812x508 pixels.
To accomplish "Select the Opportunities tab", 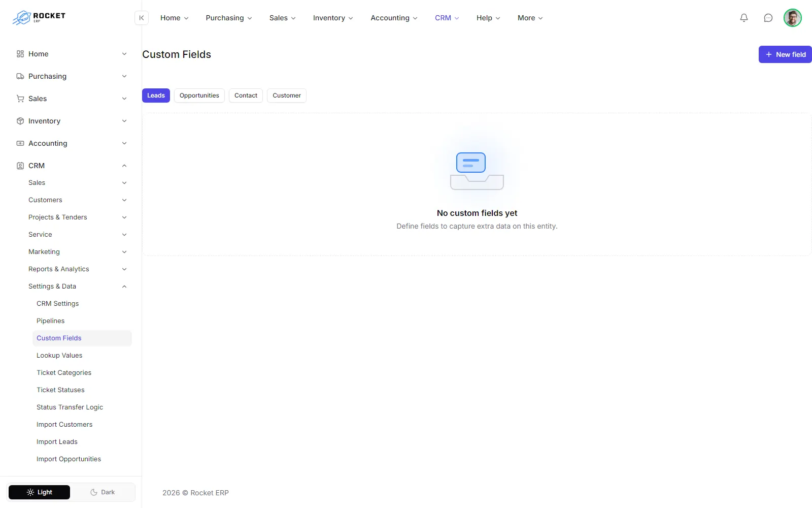I will pyautogui.click(x=199, y=96).
